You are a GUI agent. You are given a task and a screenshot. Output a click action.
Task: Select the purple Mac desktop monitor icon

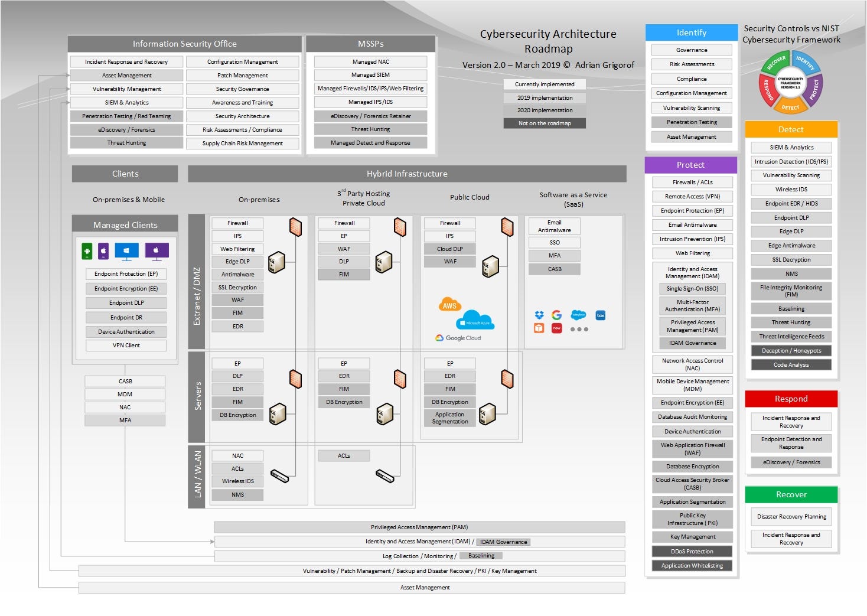tap(157, 252)
